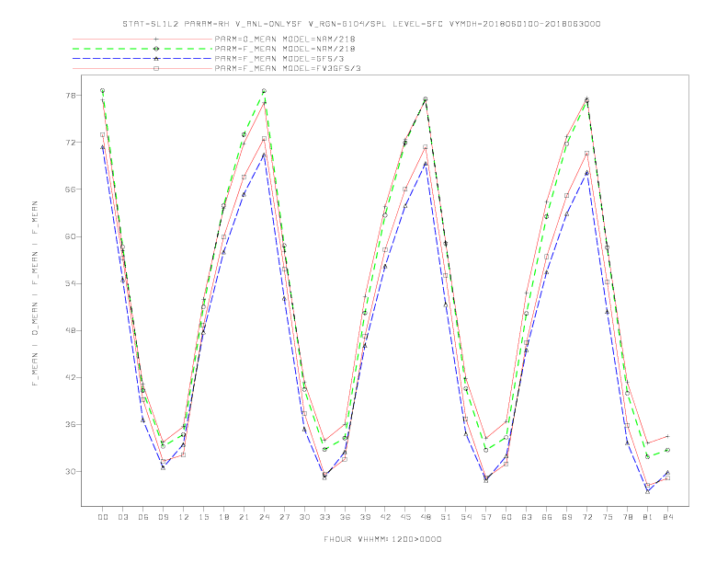Click x-axis forecast hour label 06
This screenshot has width=728, height=563.
click(143, 517)
